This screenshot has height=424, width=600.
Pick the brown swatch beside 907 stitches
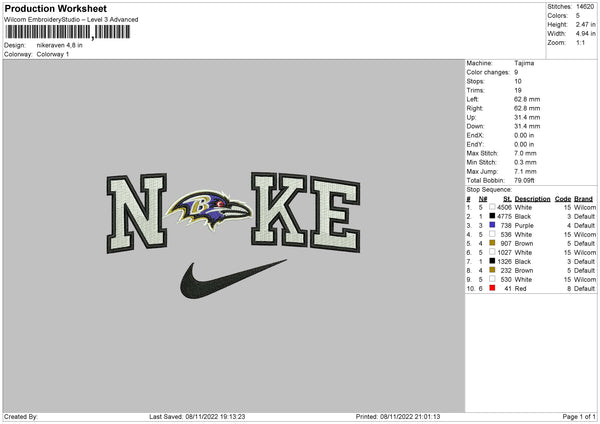pos(492,243)
